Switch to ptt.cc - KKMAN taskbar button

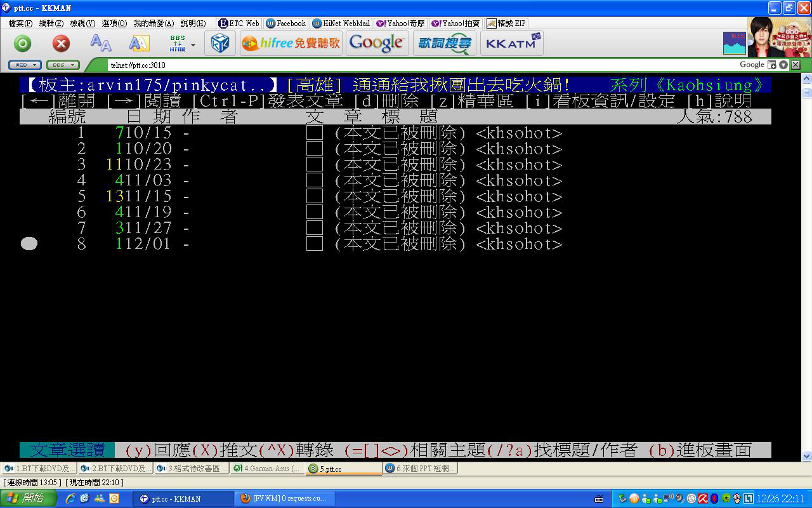[184, 498]
